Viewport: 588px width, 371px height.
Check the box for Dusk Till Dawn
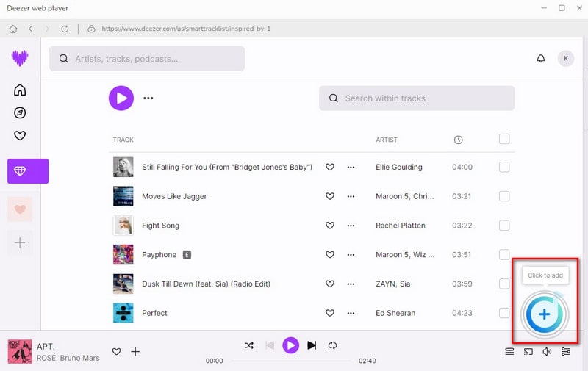point(504,284)
